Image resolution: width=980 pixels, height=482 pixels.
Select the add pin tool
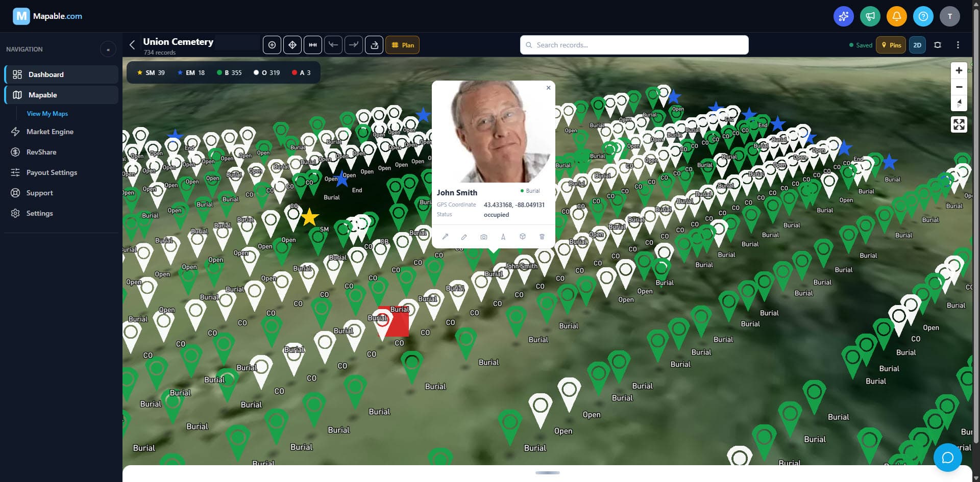click(272, 45)
